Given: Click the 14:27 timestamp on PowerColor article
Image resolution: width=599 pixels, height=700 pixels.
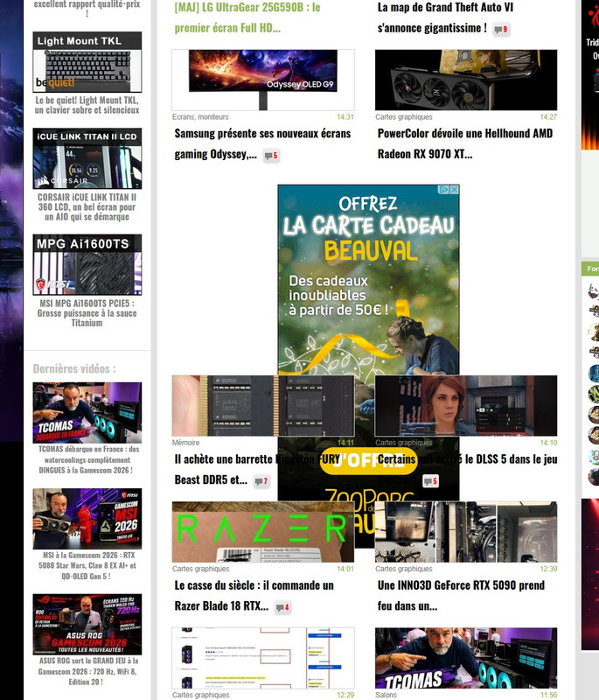Looking at the screenshot, I should pyautogui.click(x=548, y=117).
